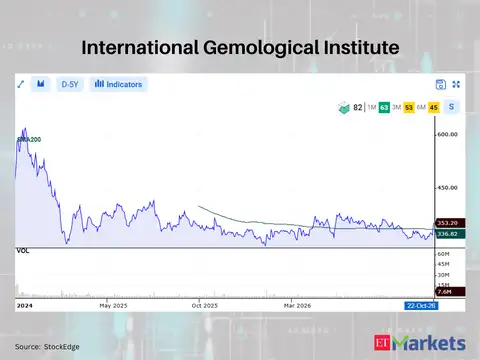
Task: Click the 450.00 price axis label
Action: pos(447,188)
